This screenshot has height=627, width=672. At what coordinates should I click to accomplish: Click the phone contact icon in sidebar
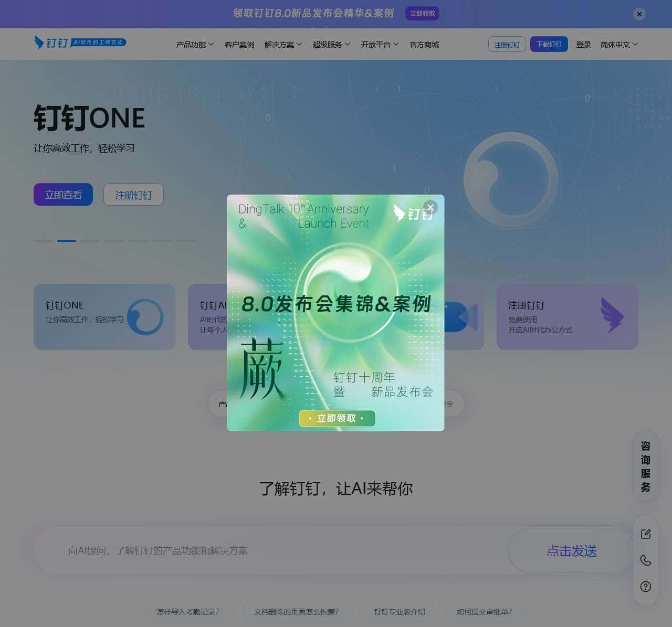(645, 560)
